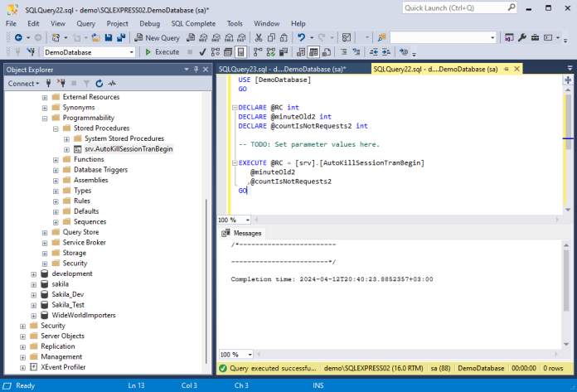Collapse the Programmability folder node
Viewport: 577px width, 392px height.
[45, 118]
